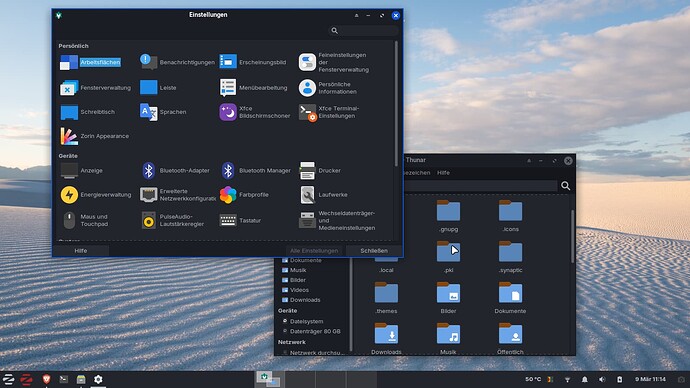Click the Alle Einstellungen button

(314, 251)
